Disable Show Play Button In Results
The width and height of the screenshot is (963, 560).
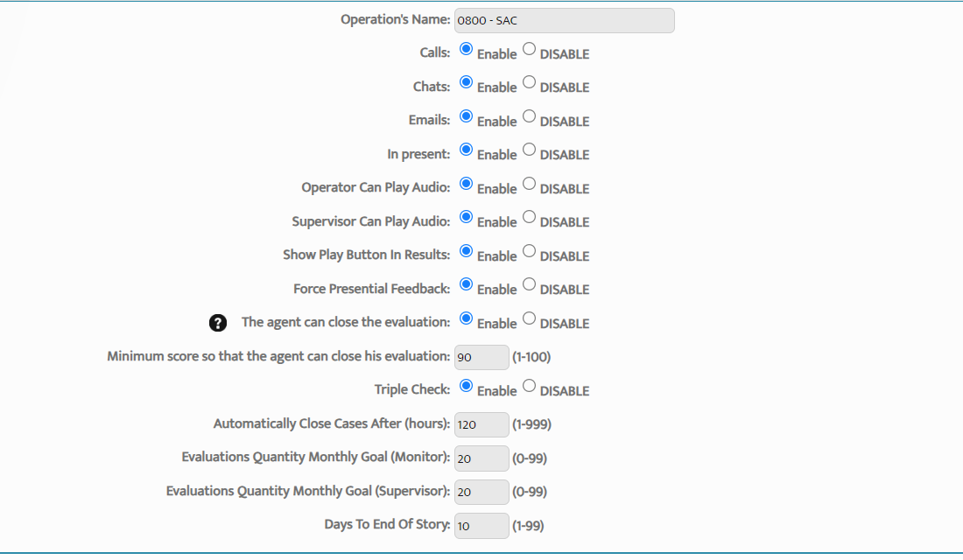529,251
